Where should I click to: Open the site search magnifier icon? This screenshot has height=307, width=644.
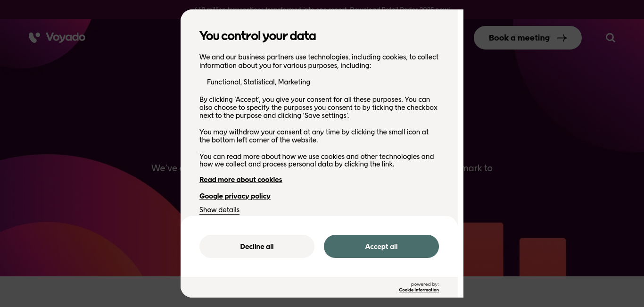611,38
